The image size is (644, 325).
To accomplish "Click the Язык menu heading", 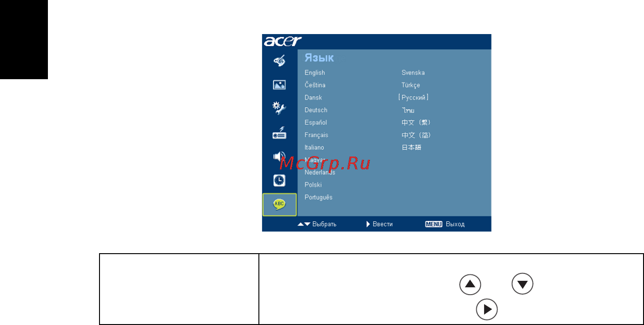I will (319, 58).
